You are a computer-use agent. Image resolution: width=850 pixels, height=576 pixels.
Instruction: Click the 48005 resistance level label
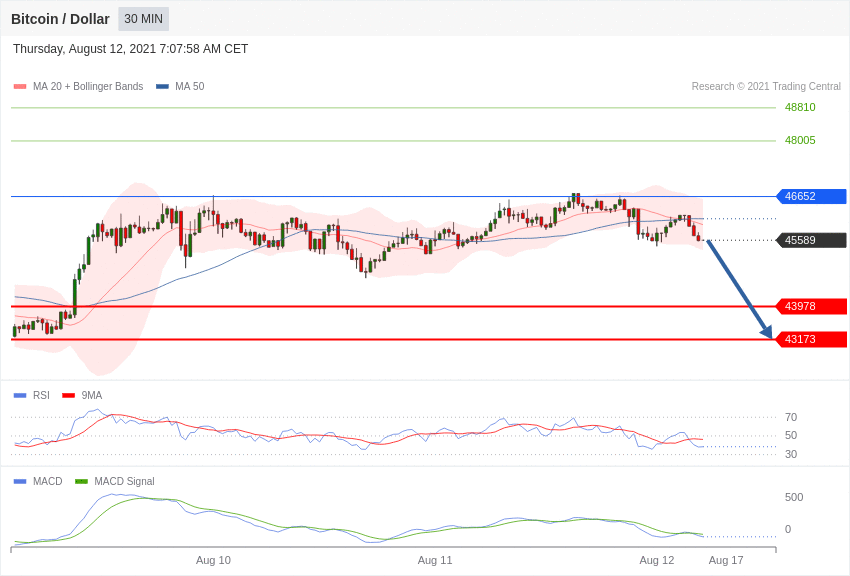(800, 140)
